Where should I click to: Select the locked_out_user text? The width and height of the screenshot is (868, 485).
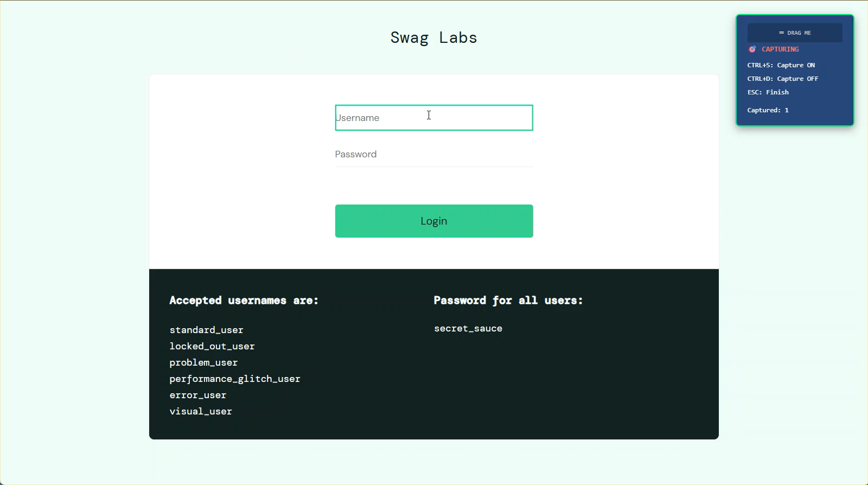pyautogui.click(x=212, y=346)
